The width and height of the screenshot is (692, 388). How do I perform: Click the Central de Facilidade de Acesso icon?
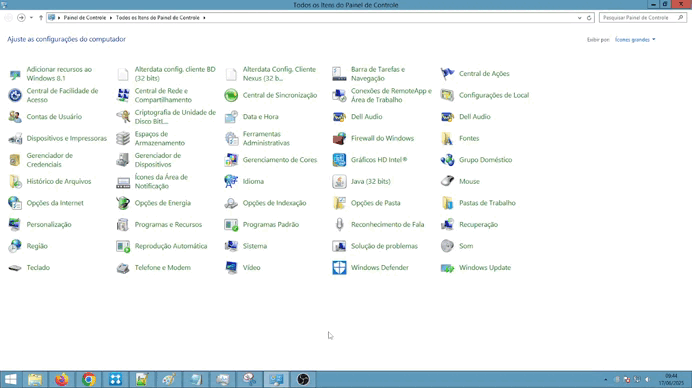[x=15, y=95]
